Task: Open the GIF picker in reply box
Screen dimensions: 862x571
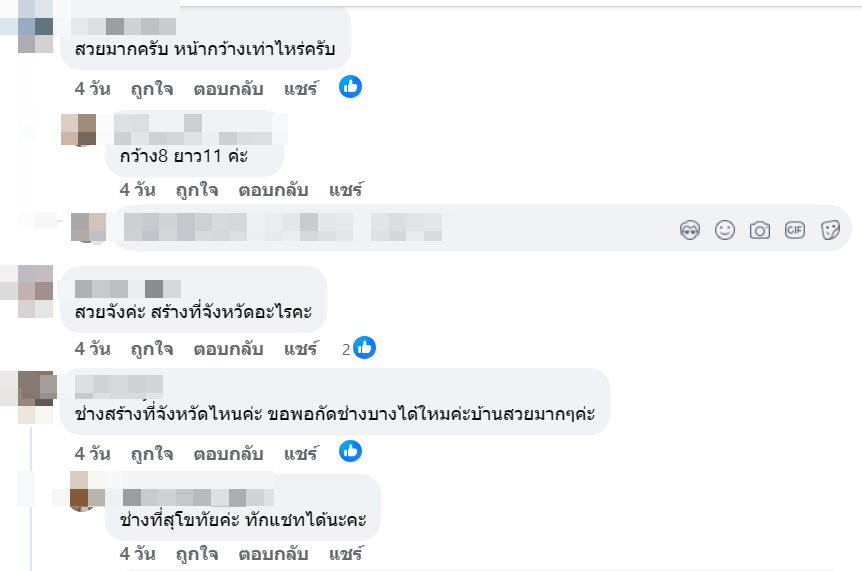Action: (795, 230)
